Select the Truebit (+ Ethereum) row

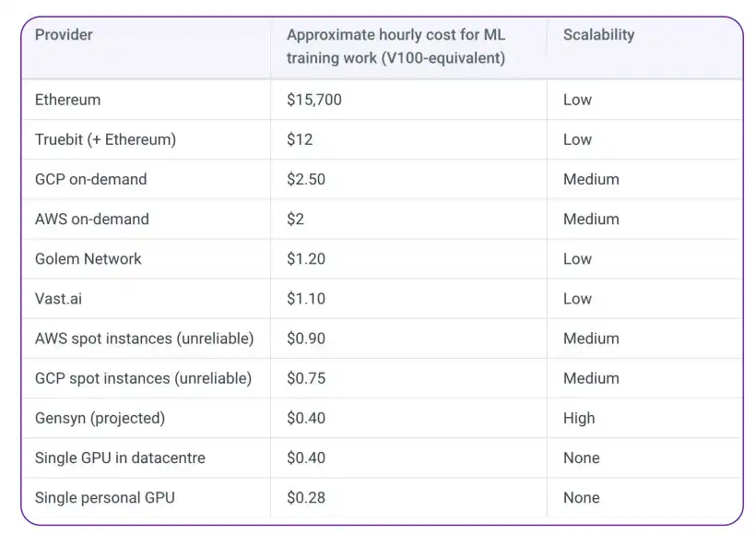pyautogui.click(x=382, y=139)
